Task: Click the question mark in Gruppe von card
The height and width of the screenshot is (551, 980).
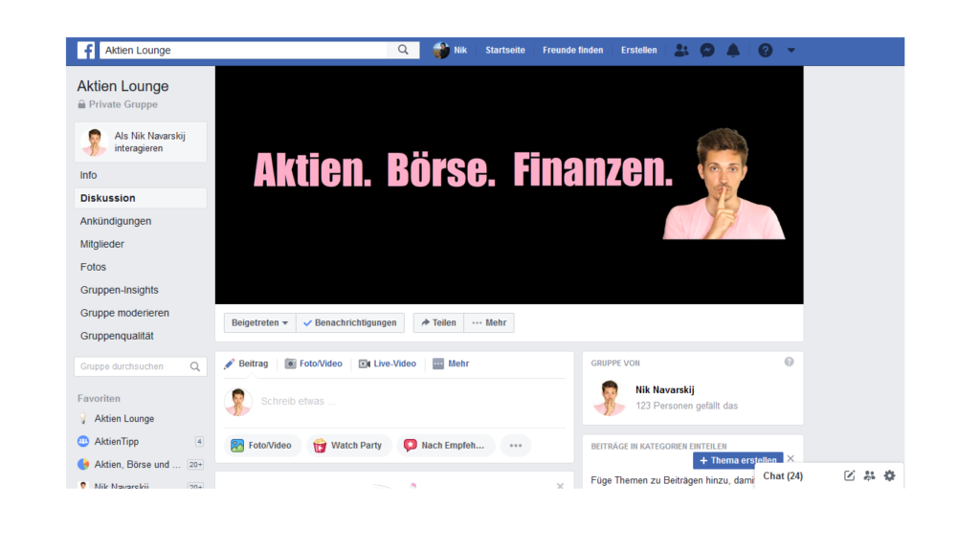Action: tap(790, 362)
